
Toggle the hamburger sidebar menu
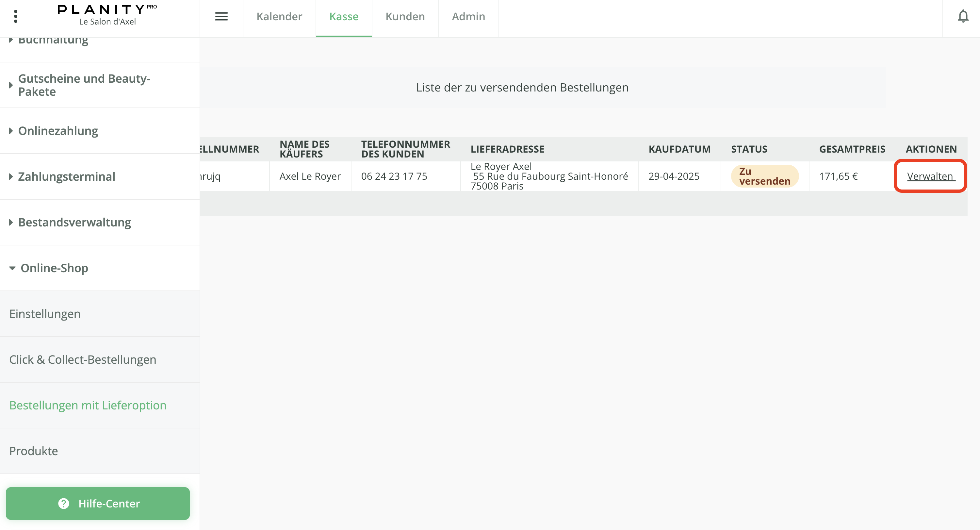click(x=221, y=16)
